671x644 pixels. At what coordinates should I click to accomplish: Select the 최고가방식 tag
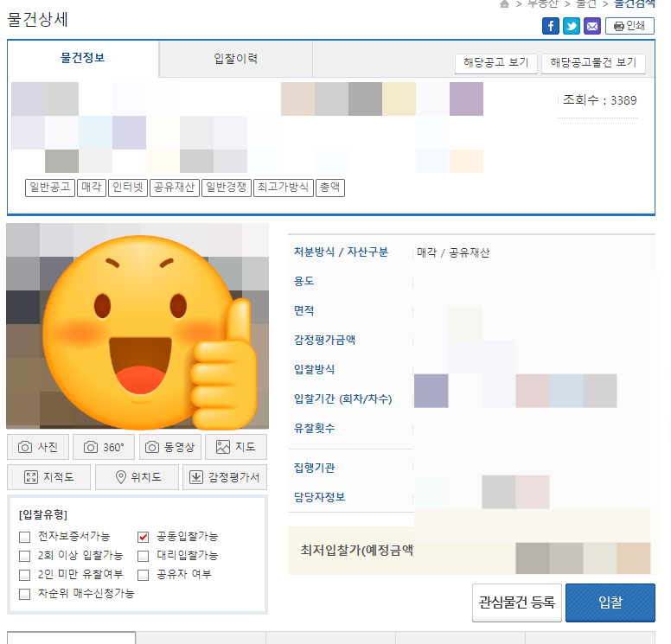click(x=284, y=188)
